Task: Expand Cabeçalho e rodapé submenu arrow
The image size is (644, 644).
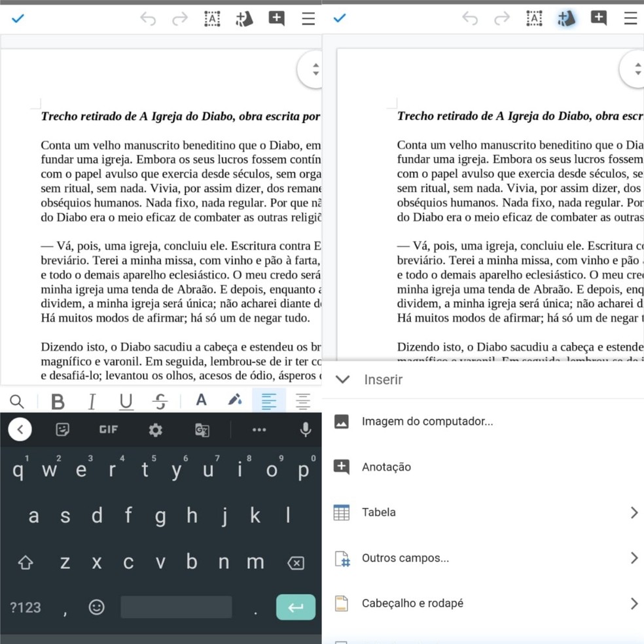Action: [634, 603]
